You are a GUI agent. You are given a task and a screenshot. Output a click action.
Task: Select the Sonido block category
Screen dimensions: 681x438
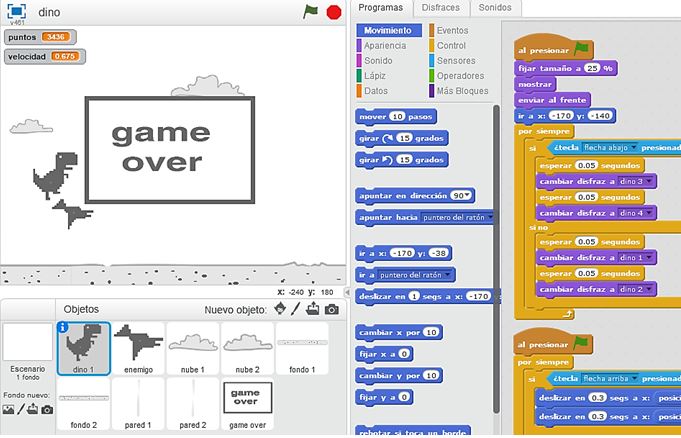(378, 61)
